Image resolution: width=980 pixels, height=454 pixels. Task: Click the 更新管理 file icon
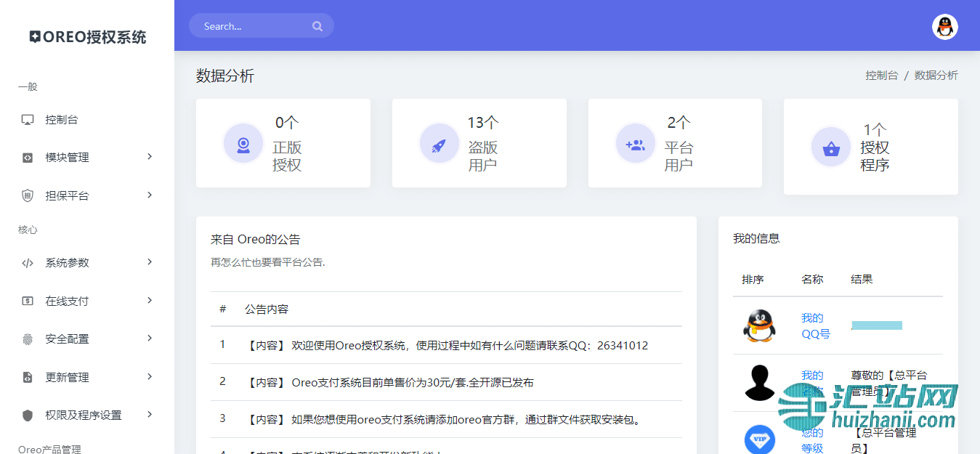pos(28,377)
